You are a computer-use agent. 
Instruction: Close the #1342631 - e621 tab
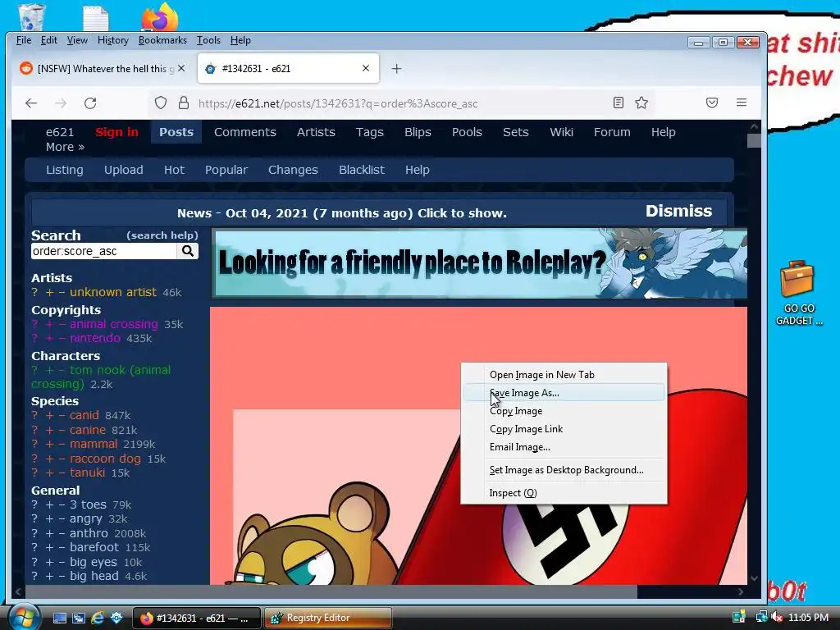pos(366,69)
